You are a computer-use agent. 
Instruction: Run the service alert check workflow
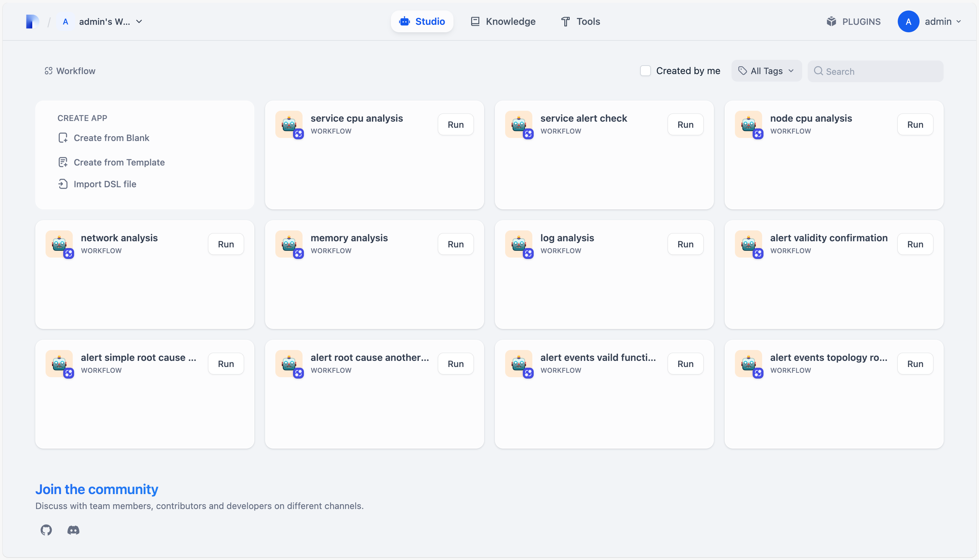(685, 125)
